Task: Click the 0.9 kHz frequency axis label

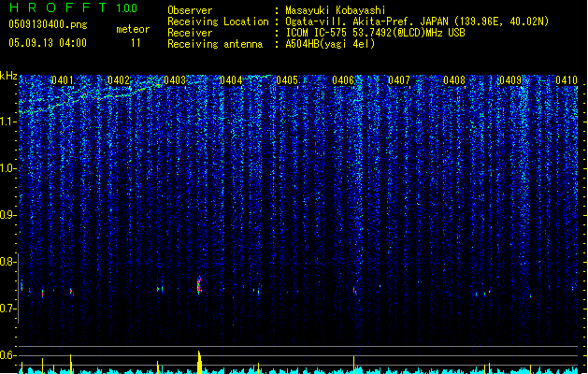Action: (x=7, y=215)
